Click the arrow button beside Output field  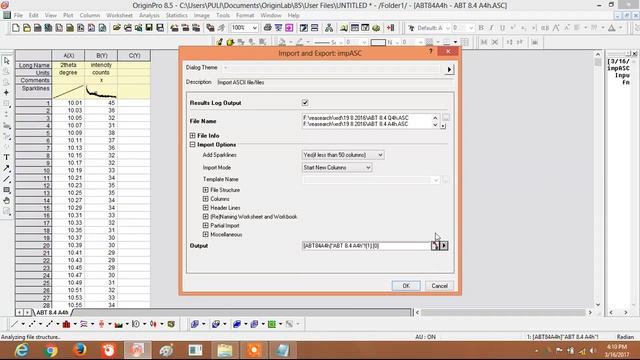[444, 246]
